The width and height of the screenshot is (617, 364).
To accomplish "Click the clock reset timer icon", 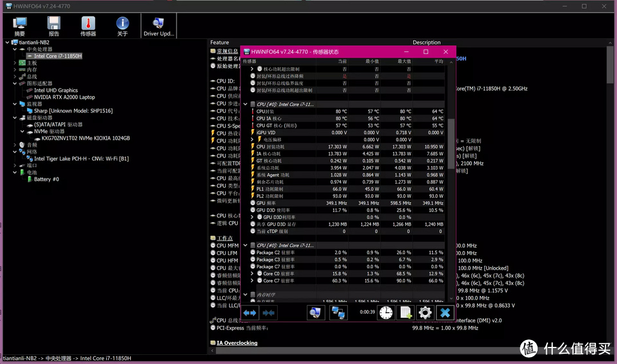I will 386,313.
